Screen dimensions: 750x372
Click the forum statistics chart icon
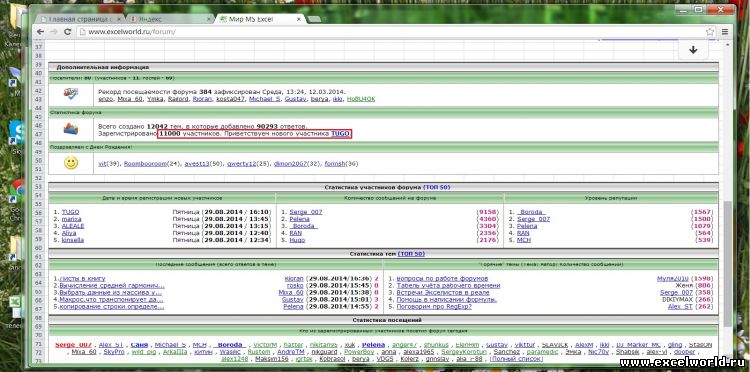(x=71, y=129)
